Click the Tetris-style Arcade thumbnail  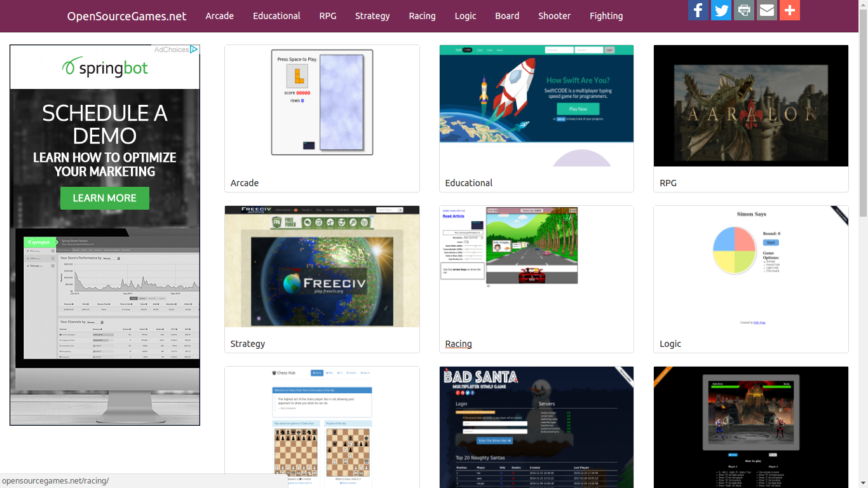pos(322,105)
